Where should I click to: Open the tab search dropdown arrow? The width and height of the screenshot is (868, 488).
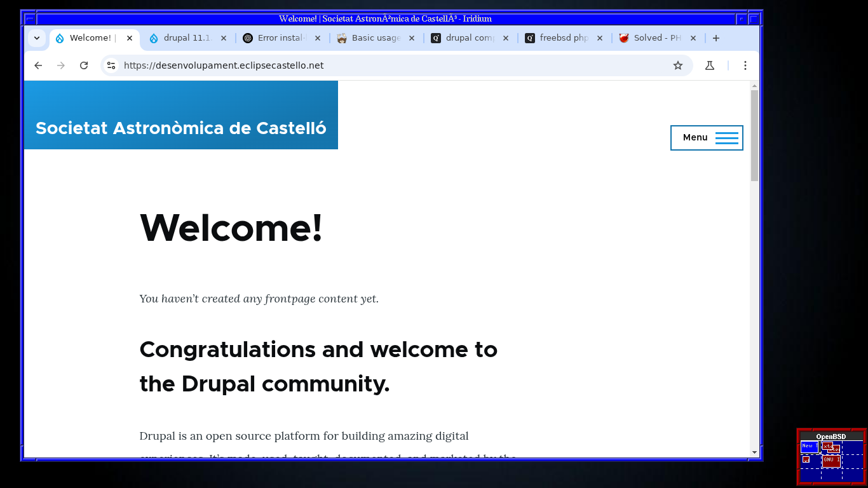pos(37,38)
